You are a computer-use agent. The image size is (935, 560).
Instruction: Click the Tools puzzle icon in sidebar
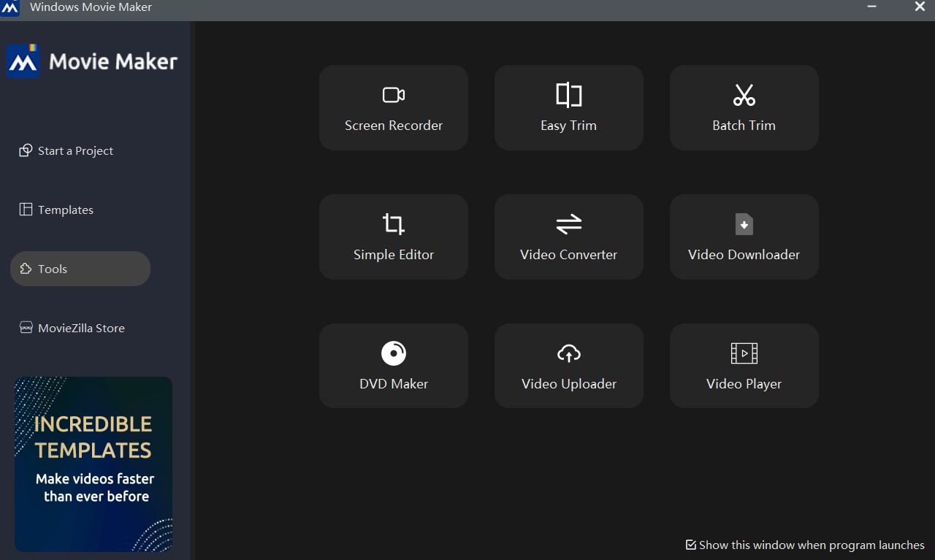26,269
